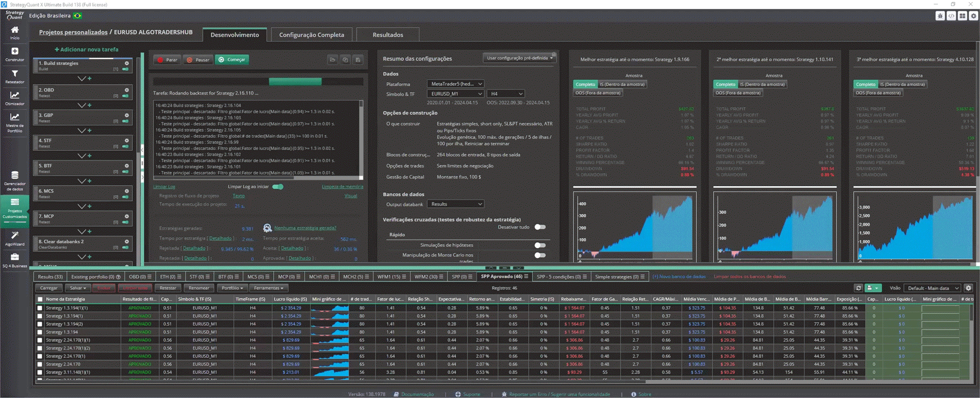The image size is (980, 398).
Task: Click Novo banco de dados link
Action: tap(679, 277)
